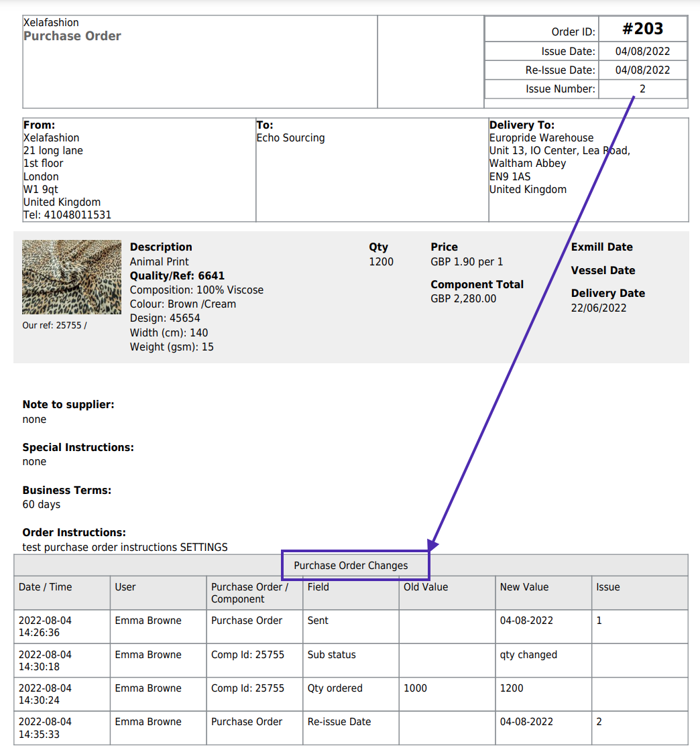Click the New Value column header
The height and width of the screenshot is (756, 700).
[524, 587]
